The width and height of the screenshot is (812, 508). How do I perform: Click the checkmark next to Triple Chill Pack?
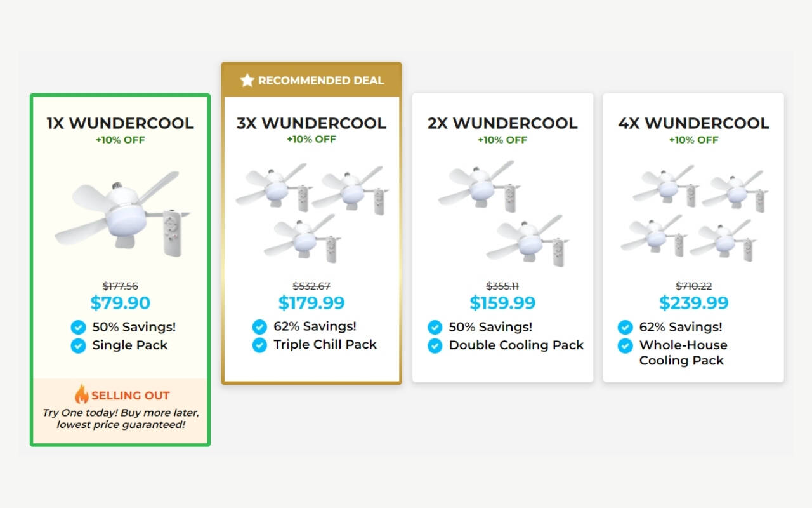[x=259, y=345]
